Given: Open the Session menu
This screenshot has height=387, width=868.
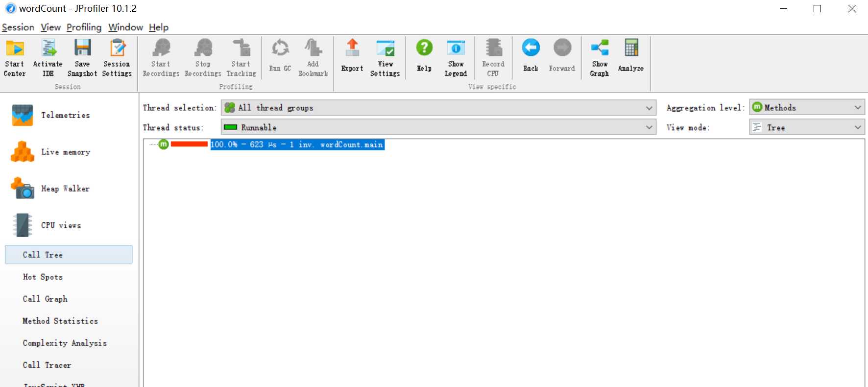Looking at the screenshot, I should [18, 27].
